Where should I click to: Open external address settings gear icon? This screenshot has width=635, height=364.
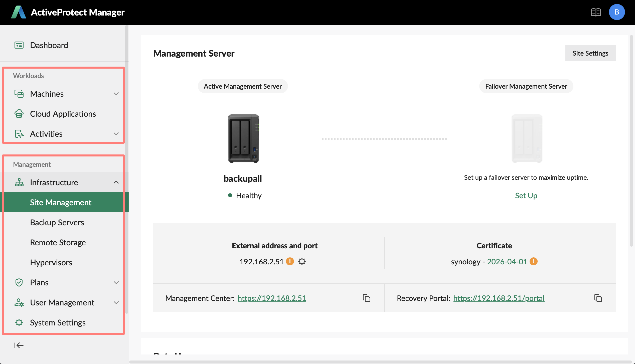(x=302, y=261)
